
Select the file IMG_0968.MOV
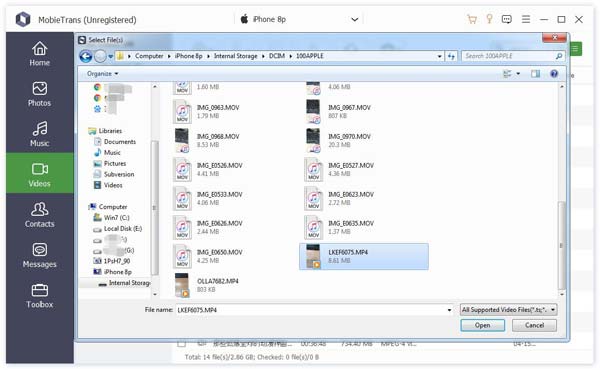pos(207,140)
